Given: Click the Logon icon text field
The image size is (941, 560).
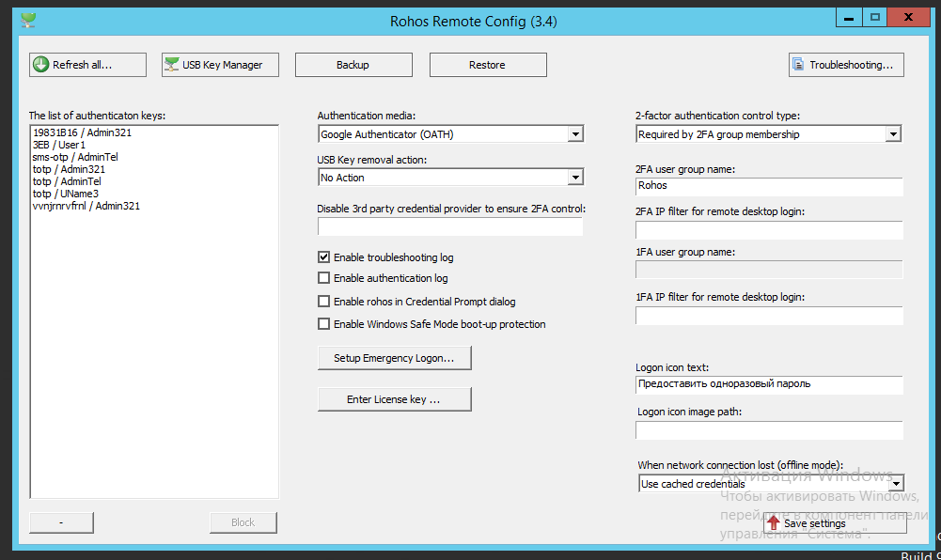Looking at the screenshot, I should (769, 385).
